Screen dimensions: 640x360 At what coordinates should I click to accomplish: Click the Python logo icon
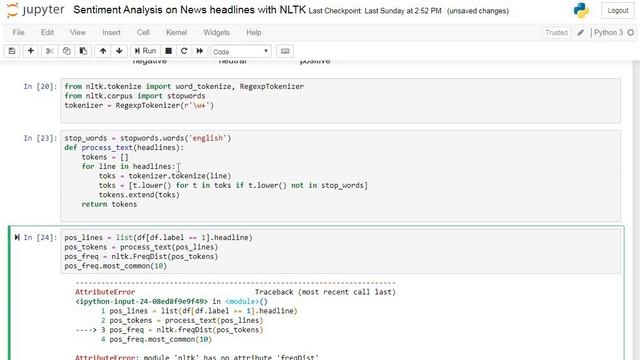(x=581, y=11)
